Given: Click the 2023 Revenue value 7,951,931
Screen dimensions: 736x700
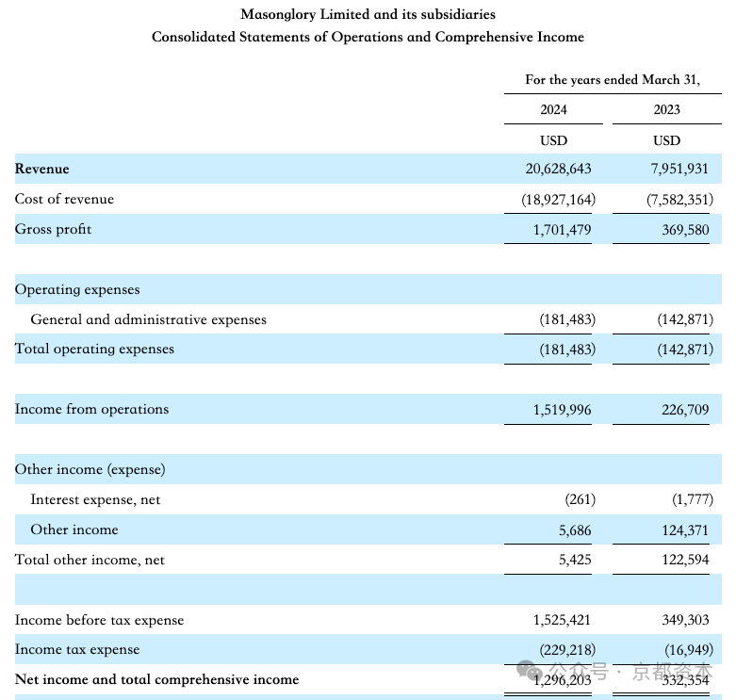Looking at the screenshot, I should 679,169.
